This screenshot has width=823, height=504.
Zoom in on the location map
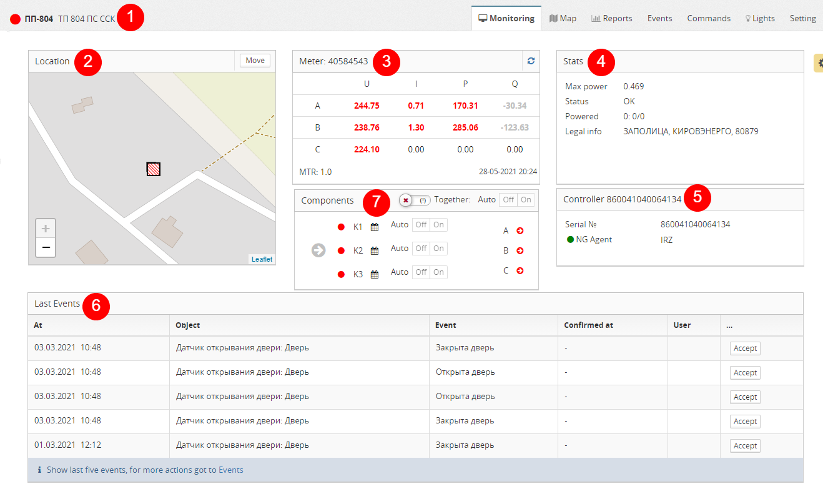[x=46, y=229]
